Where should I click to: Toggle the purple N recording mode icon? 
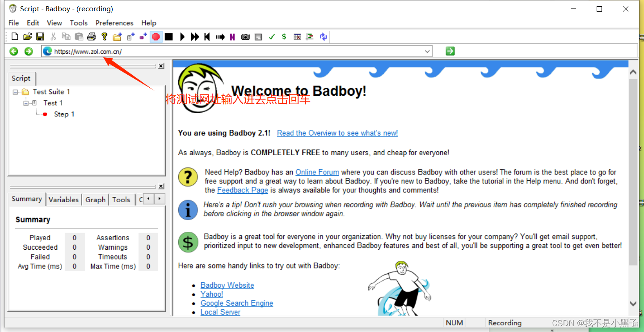click(x=232, y=37)
